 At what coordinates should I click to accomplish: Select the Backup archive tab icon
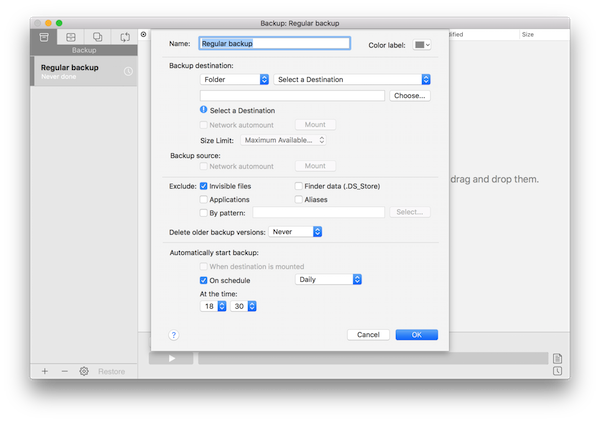coord(44,37)
